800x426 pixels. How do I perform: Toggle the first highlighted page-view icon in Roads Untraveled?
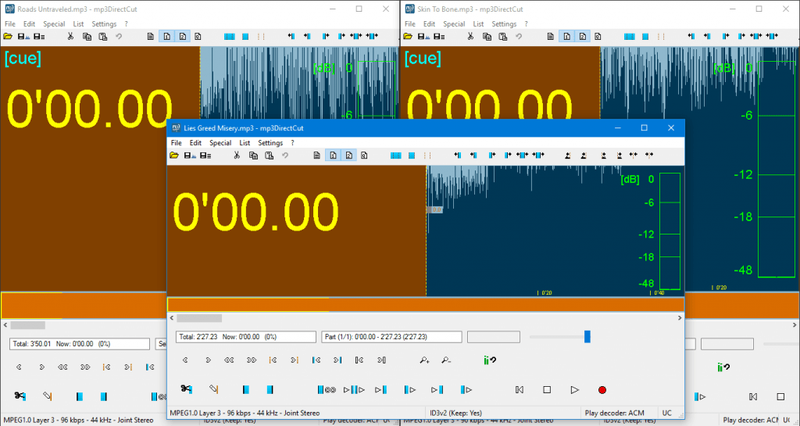click(167, 36)
